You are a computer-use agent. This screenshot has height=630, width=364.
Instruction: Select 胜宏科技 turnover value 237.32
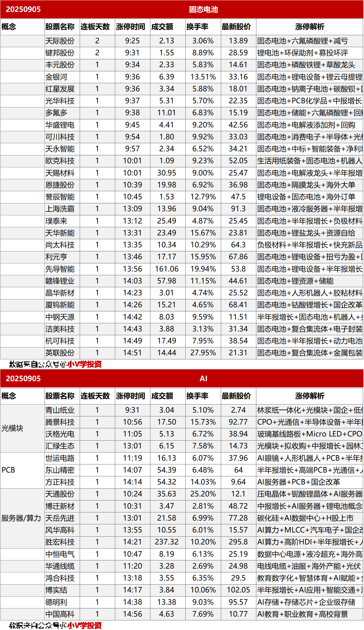tap(167, 542)
